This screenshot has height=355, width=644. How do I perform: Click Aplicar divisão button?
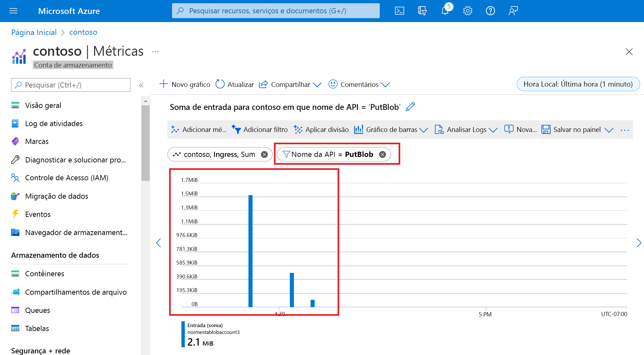321,130
